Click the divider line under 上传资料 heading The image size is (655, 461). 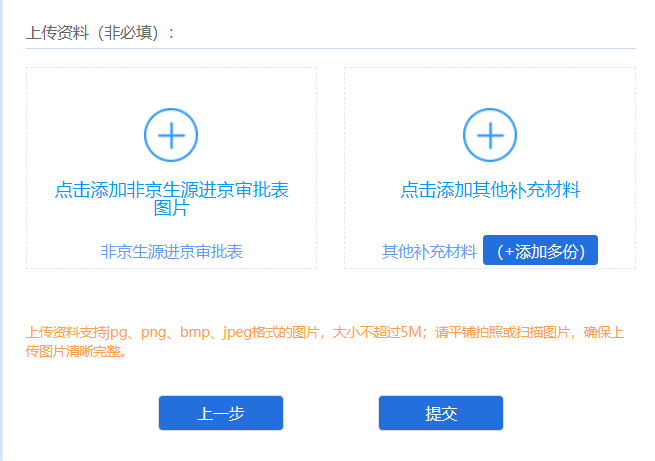(330, 47)
